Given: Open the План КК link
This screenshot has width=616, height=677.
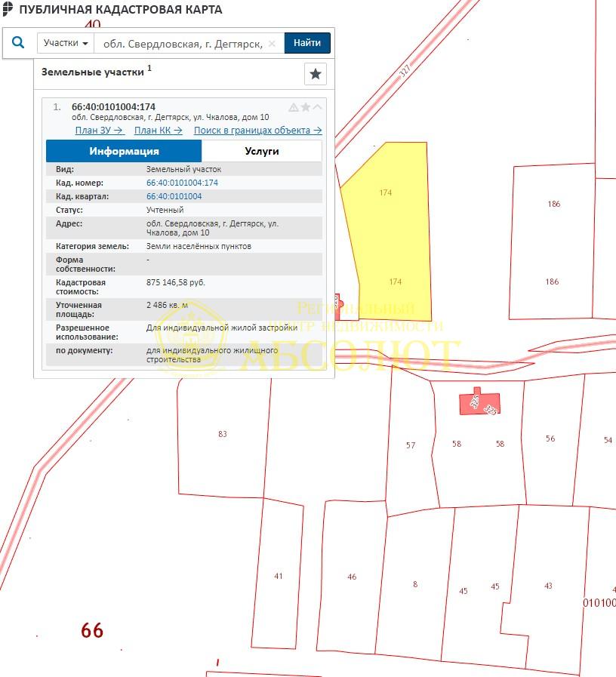Looking at the screenshot, I should point(158,131).
